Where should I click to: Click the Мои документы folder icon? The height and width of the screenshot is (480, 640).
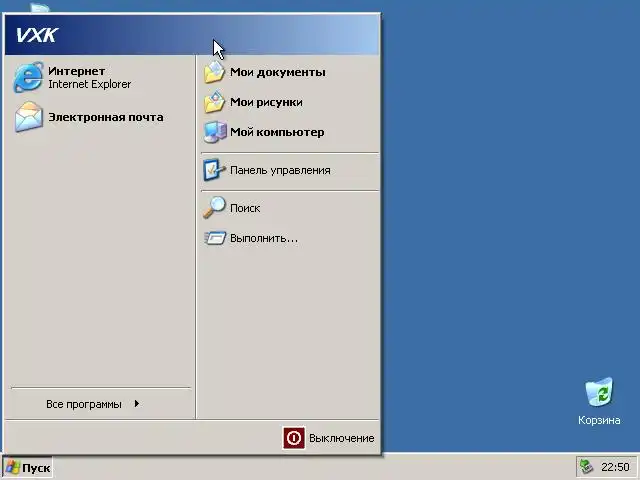215,72
